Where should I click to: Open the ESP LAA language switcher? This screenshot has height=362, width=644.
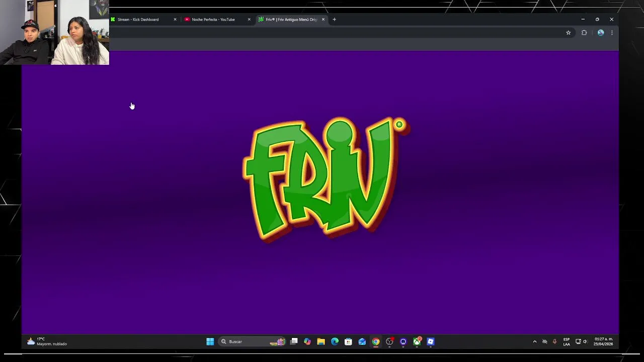(567, 342)
